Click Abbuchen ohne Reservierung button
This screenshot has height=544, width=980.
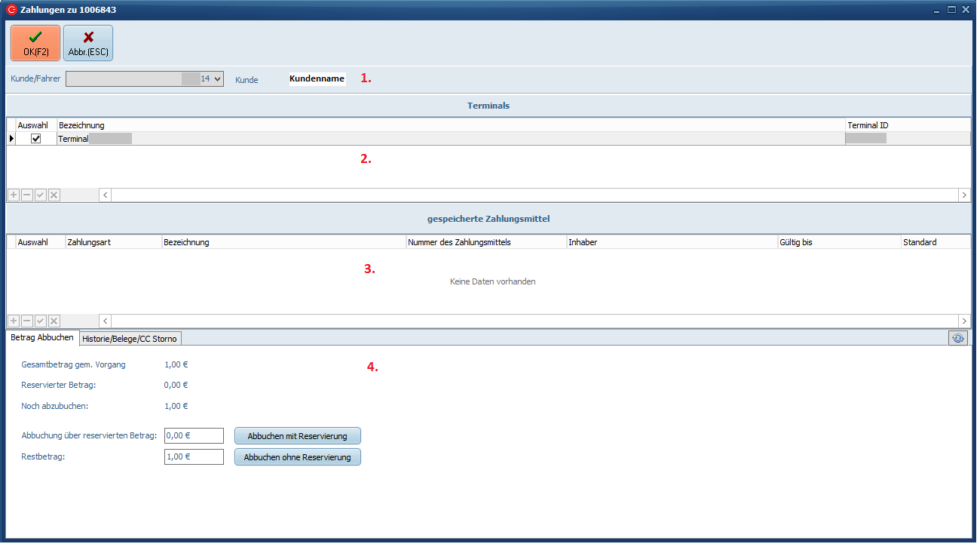click(x=297, y=457)
